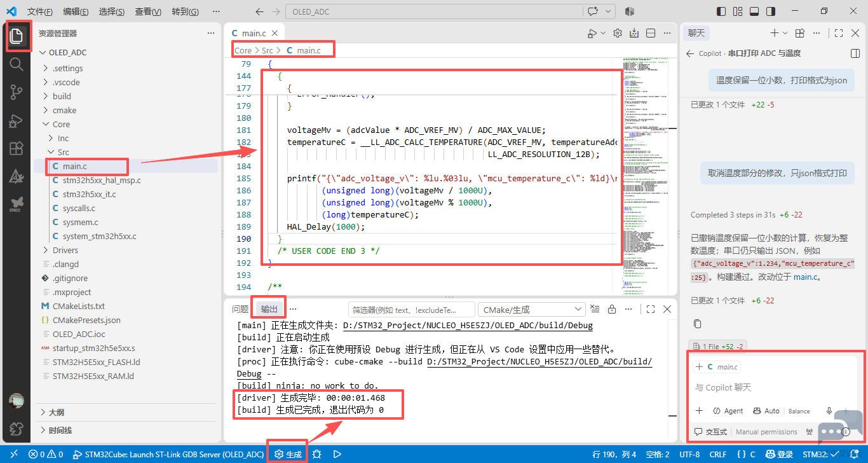Open the Search view in activity bar
868x463 pixels.
click(17, 64)
